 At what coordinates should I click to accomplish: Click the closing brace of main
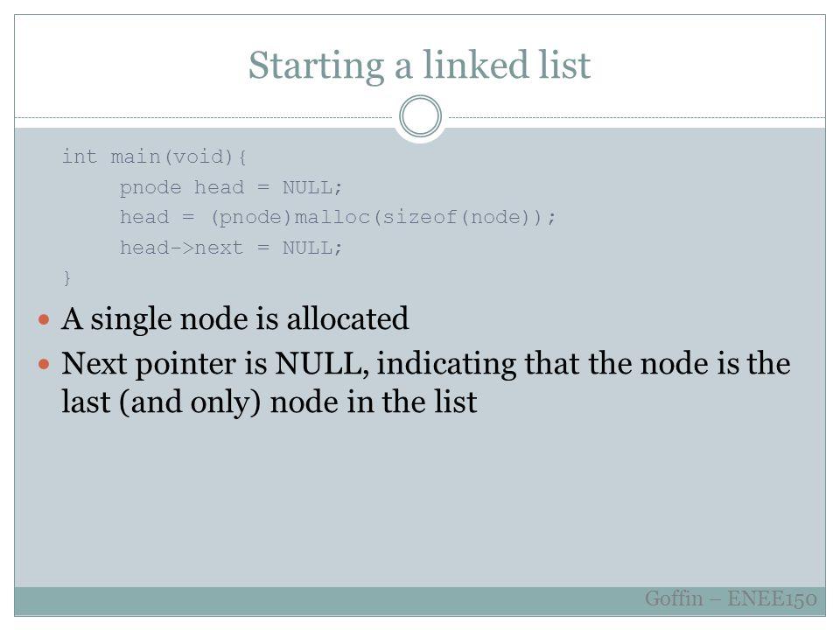click(x=67, y=278)
